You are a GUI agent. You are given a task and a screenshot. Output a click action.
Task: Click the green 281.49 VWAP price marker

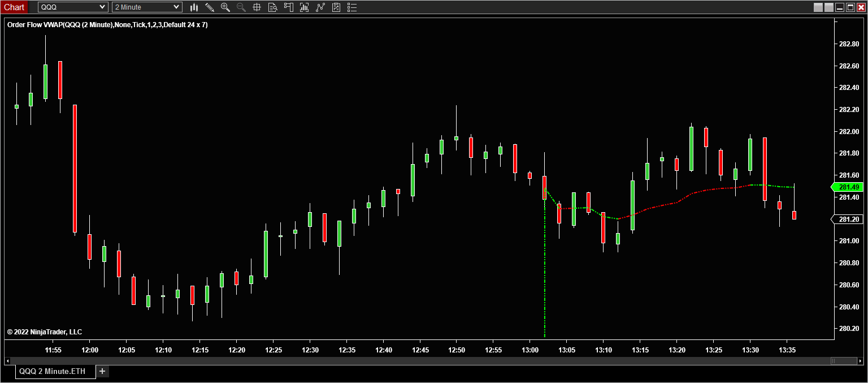[847, 187]
